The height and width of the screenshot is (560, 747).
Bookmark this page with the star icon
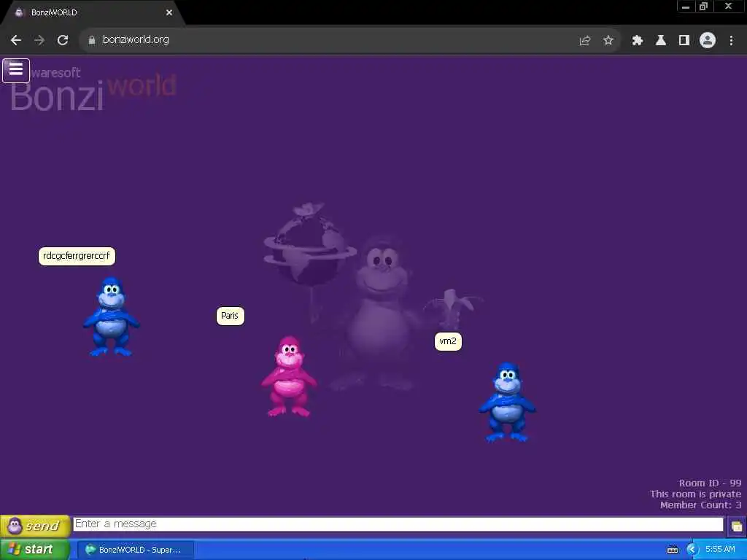(x=608, y=41)
